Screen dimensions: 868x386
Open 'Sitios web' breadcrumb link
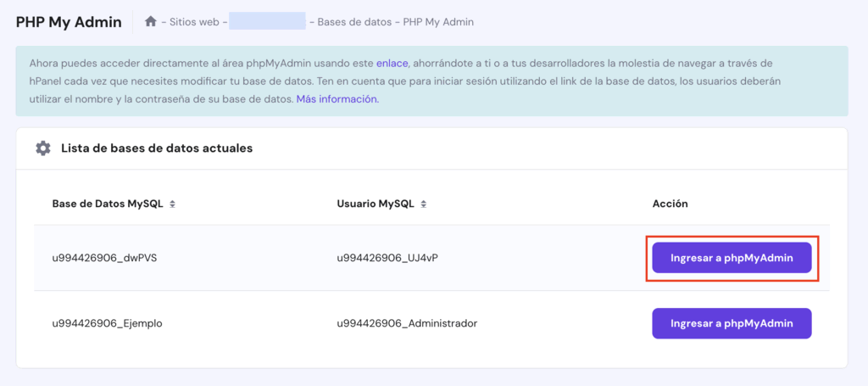[x=194, y=22]
